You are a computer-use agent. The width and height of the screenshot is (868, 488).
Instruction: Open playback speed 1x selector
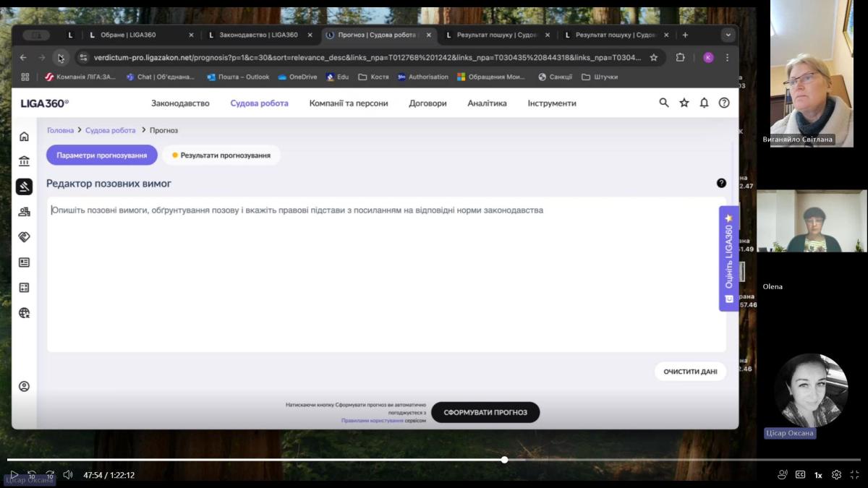818,475
